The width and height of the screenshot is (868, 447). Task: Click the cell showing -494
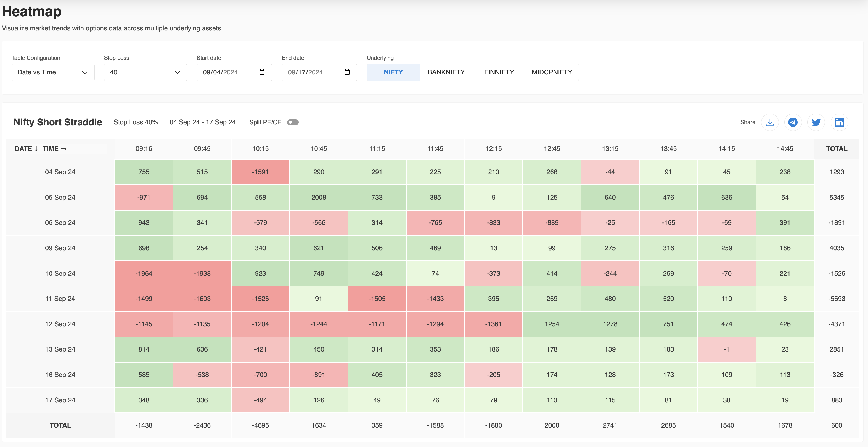(x=261, y=400)
